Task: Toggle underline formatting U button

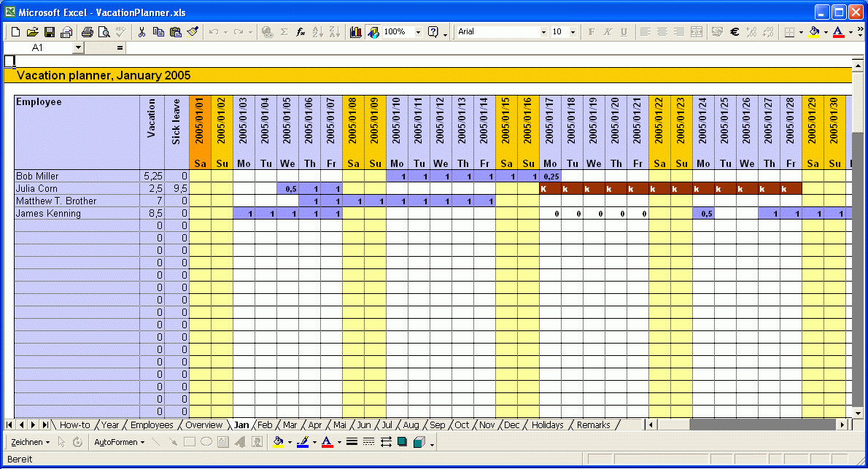Action: pos(624,32)
